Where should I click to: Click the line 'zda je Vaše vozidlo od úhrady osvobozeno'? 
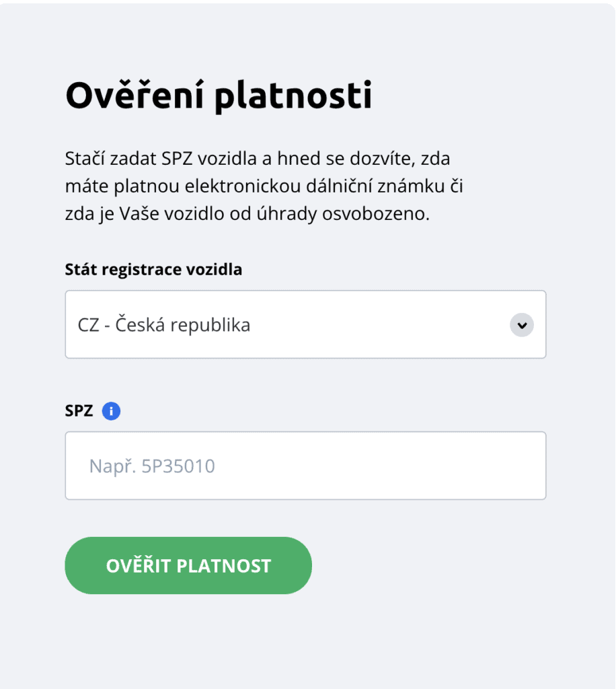(x=247, y=214)
